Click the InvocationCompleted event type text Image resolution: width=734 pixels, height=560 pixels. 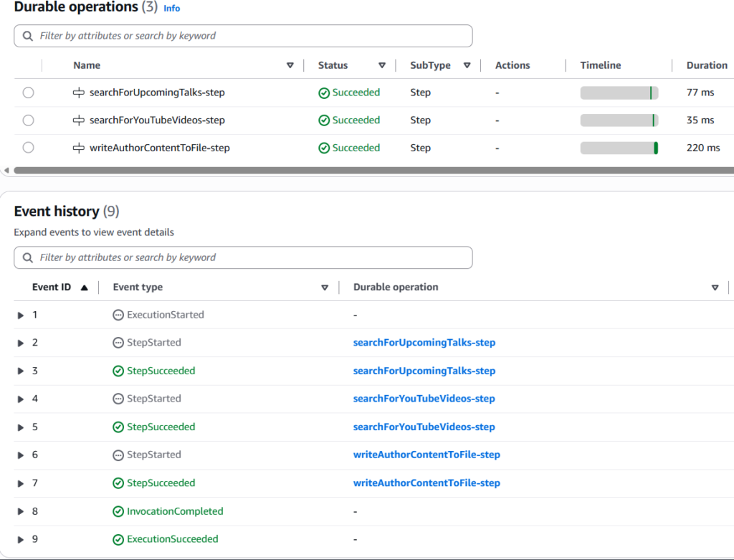click(x=175, y=511)
